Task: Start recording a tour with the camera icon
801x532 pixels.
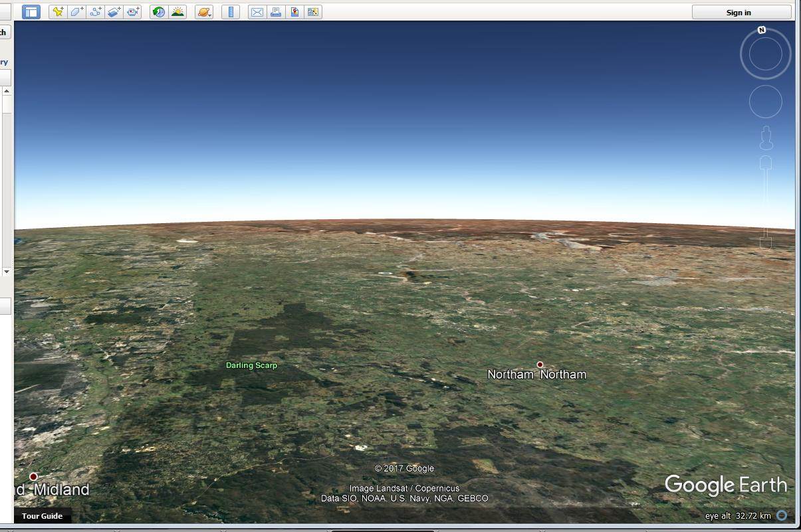Action: pyautogui.click(x=132, y=11)
